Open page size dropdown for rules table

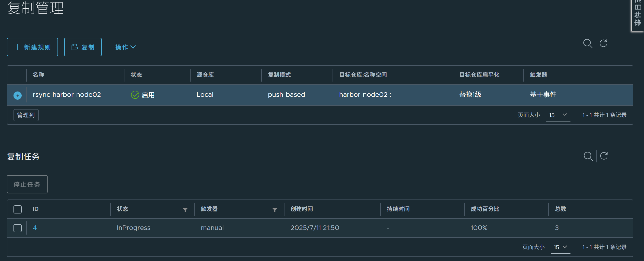[x=558, y=115]
